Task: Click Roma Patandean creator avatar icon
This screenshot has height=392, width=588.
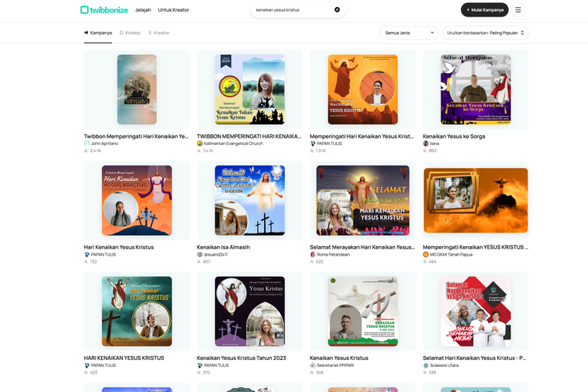Action: coord(313,254)
